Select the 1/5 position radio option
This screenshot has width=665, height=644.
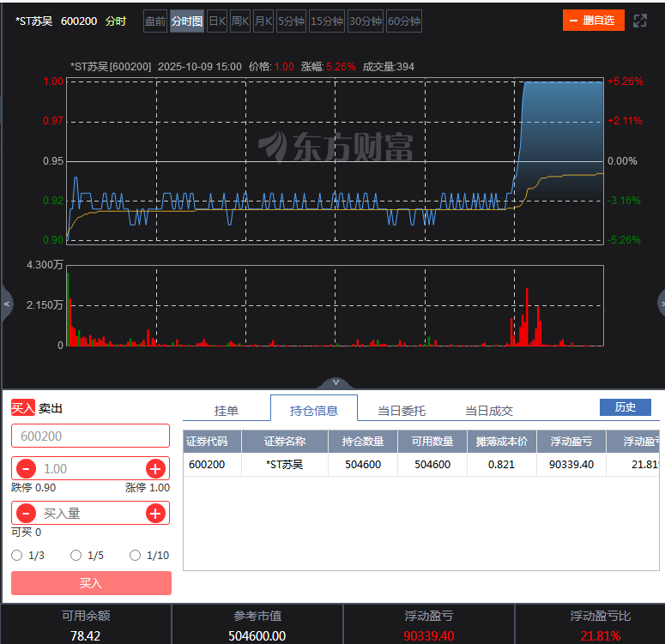pyautogui.click(x=76, y=555)
